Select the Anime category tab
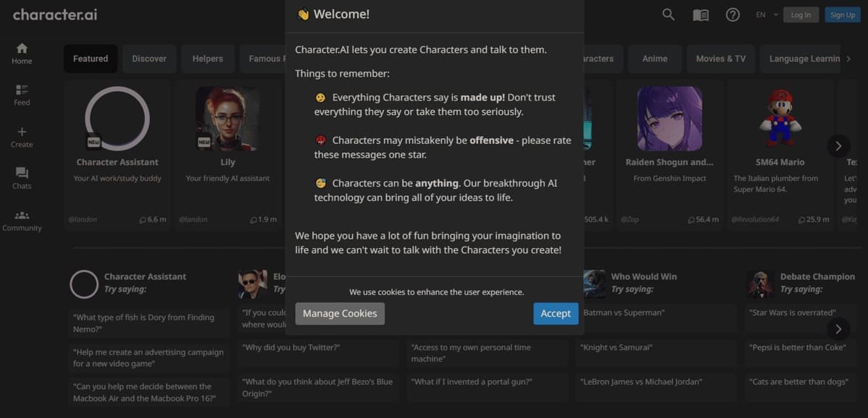The image size is (868, 418). click(x=655, y=59)
